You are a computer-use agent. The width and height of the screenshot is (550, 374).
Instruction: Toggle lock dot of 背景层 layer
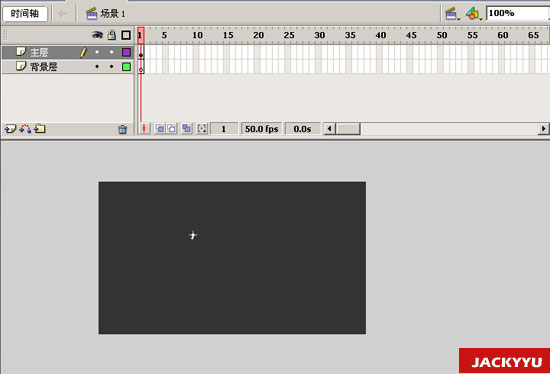(112, 67)
